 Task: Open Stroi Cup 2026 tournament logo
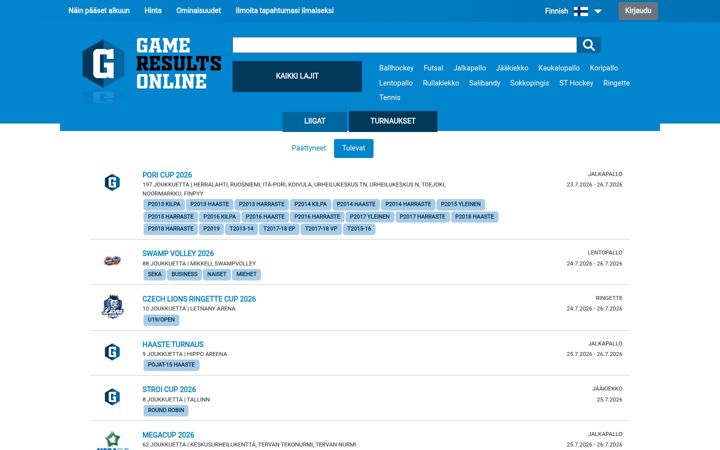coord(112,397)
